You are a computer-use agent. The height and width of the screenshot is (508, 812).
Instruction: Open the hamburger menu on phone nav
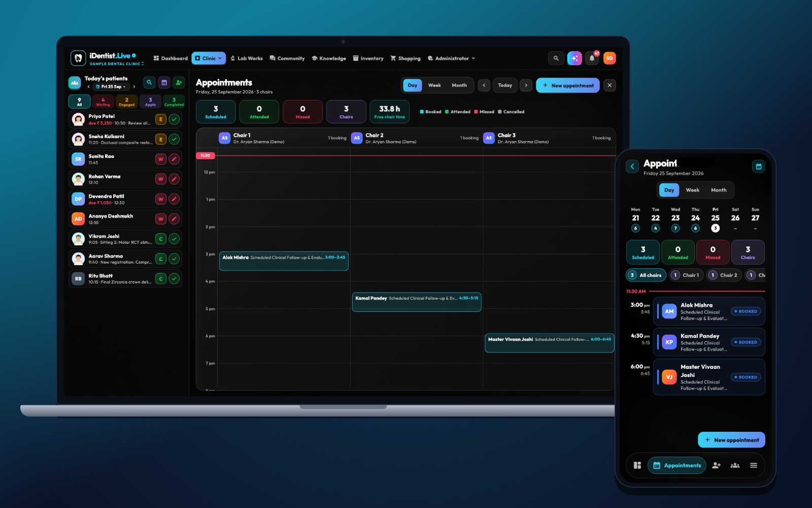point(754,465)
